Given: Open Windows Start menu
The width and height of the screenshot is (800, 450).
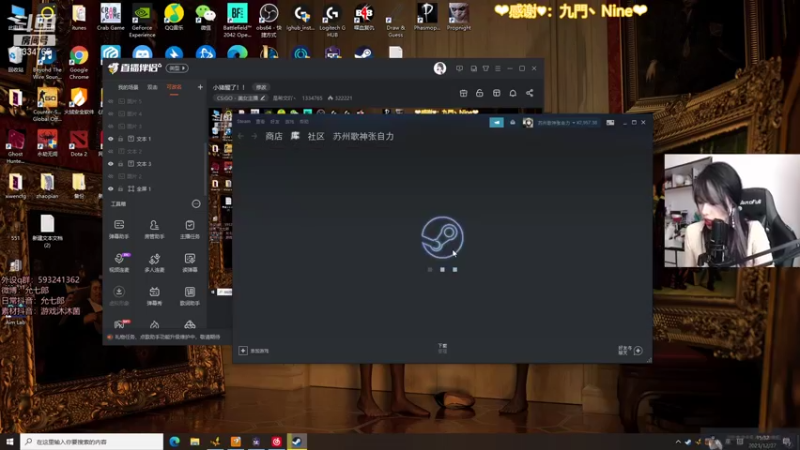Looking at the screenshot, I should pos(10,441).
